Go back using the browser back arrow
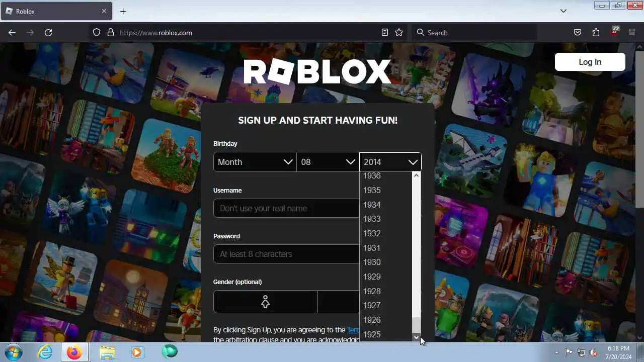 [12, 33]
